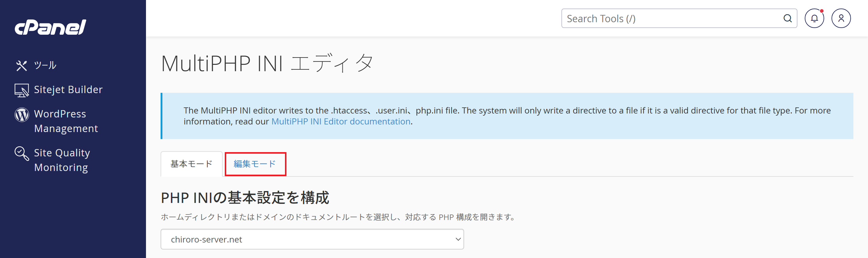Open the ツール wrench icon
Viewport: 868px width, 258px height.
click(x=21, y=65)
